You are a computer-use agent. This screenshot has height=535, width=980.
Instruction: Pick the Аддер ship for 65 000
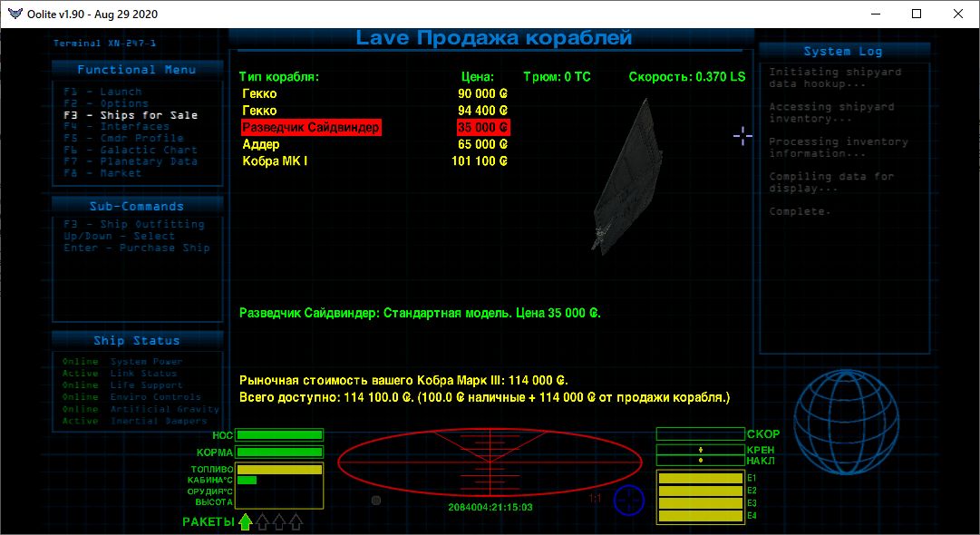tap(261, 144)
